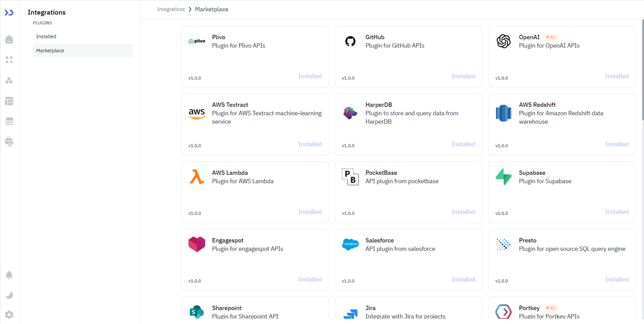
Task: Click the Engagespot plugin logo
Action: [197, 244]
